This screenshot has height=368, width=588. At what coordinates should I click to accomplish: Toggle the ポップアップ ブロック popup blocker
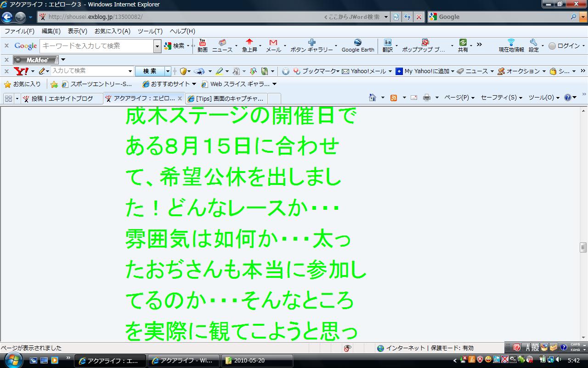tap(424, 46)
